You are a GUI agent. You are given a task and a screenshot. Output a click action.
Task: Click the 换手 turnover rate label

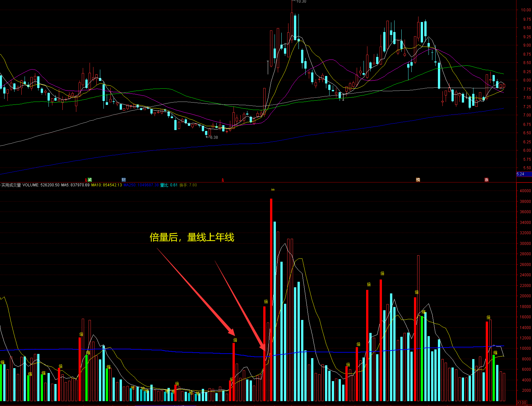point(188,185)
